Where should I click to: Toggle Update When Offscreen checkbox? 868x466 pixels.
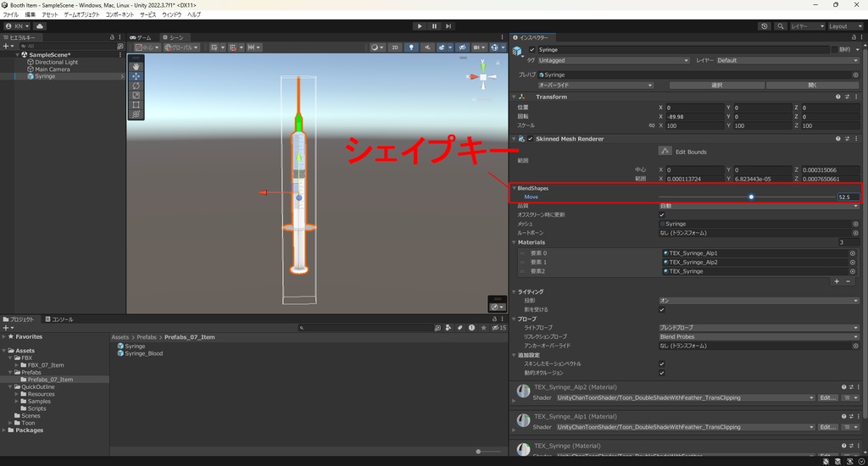click(661, 214)
